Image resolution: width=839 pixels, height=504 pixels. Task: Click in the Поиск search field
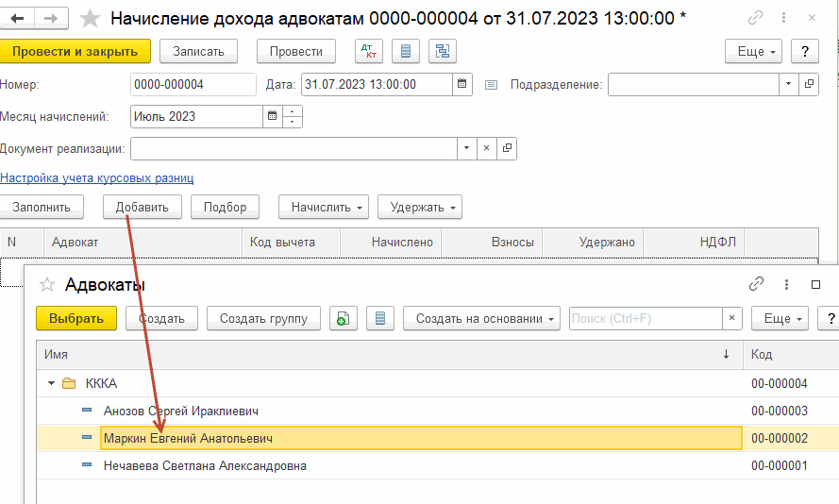pos(646,319)
